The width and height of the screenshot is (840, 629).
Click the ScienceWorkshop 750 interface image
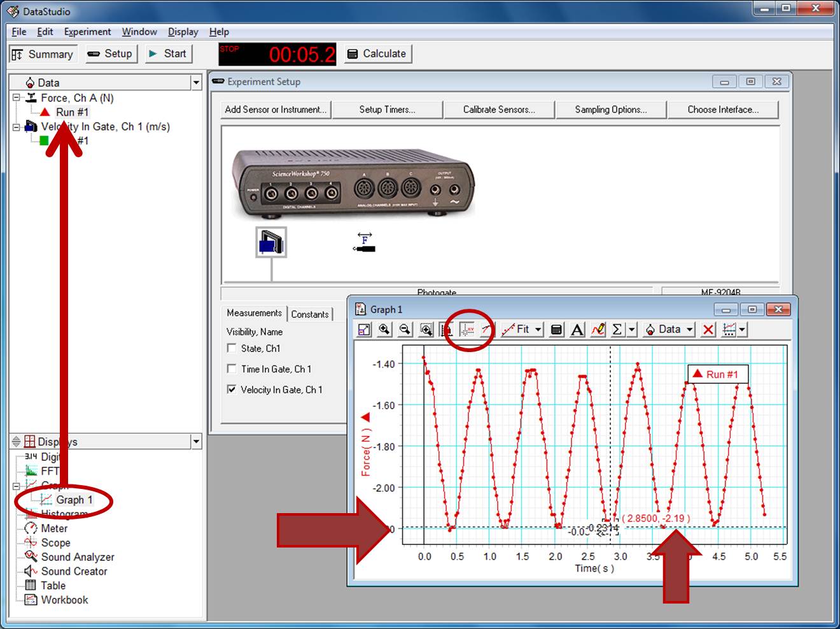353,183
